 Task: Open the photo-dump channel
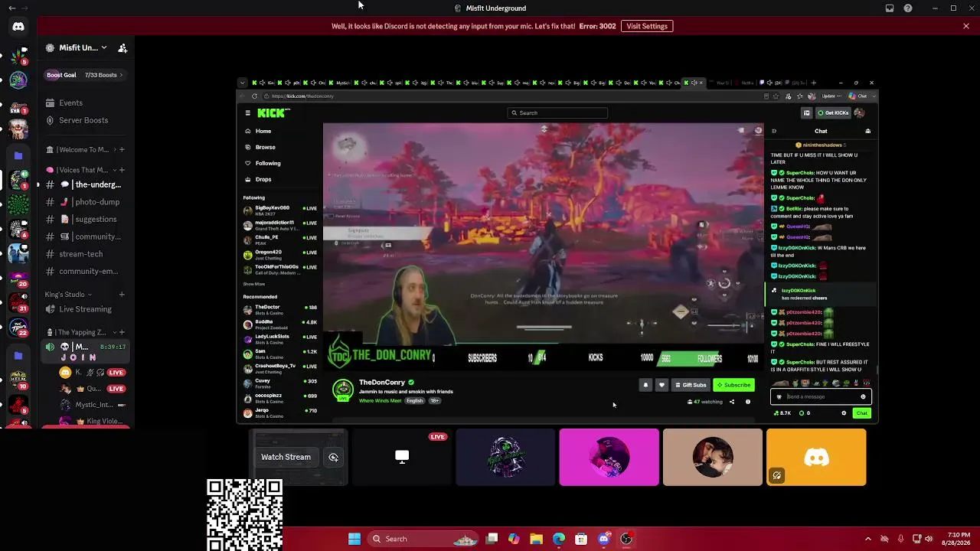(x=86, y=202)
